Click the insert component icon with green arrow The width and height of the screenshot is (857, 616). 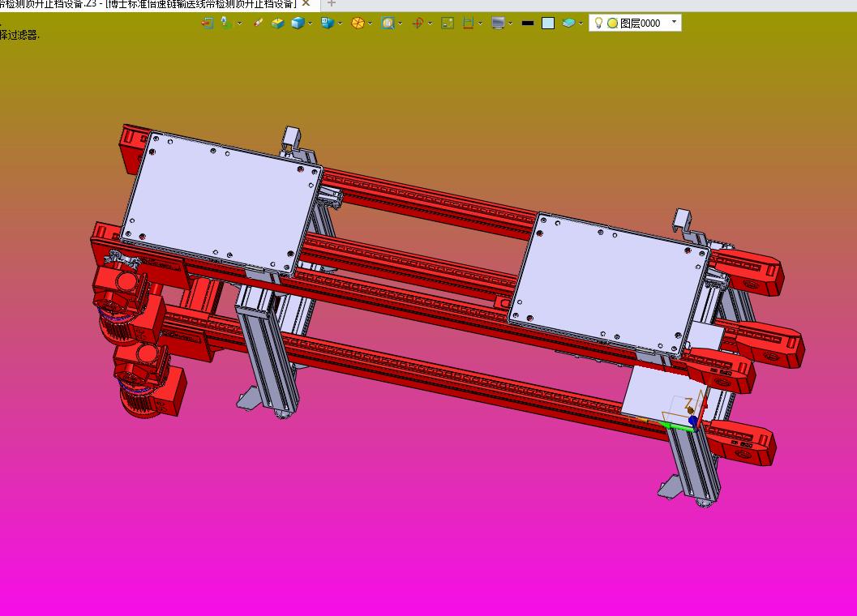[x=225, y=23]
